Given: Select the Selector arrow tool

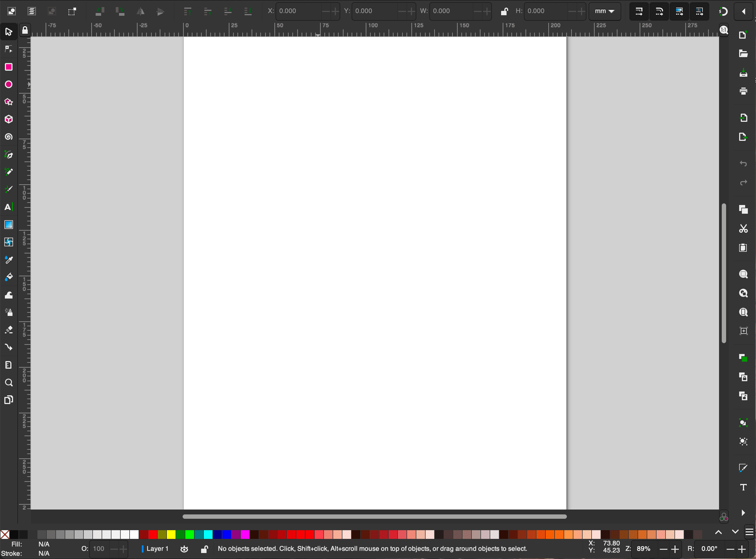Looking at the screenshot, I should point(9,32).
